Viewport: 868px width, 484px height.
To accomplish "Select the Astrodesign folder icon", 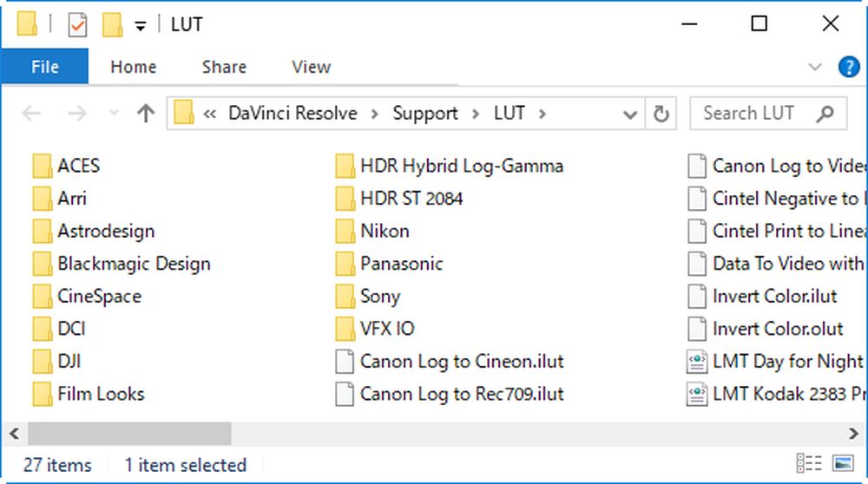I will (x=42, y=232).
